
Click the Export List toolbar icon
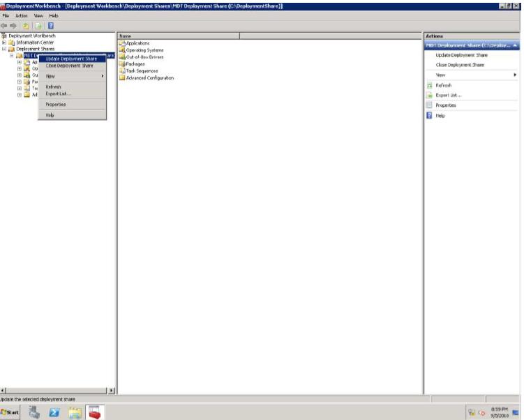[38, 26]
